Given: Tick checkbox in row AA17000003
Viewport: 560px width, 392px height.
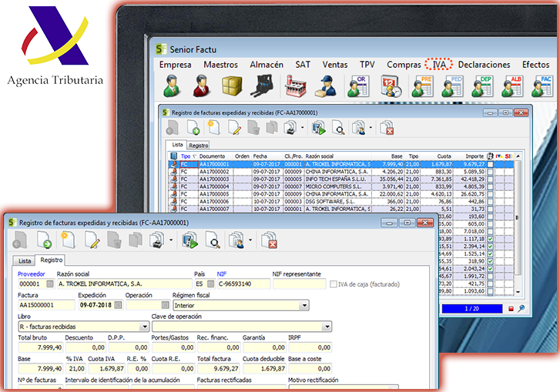Looking at the screenshot, I should [x=491, y=179].
